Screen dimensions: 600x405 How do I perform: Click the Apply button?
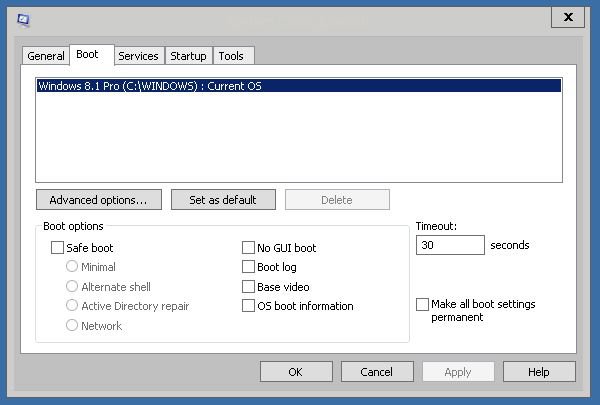[x=458, y=372]
